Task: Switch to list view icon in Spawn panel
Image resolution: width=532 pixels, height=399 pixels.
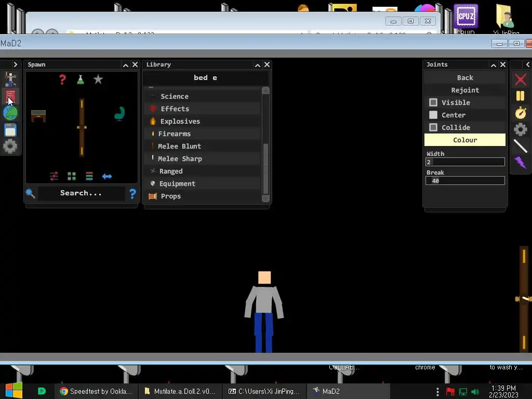Action: coord(89,176)
